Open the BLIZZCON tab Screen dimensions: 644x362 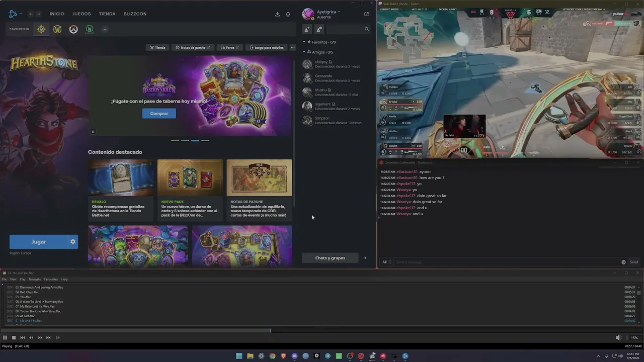tap(135, 14)
